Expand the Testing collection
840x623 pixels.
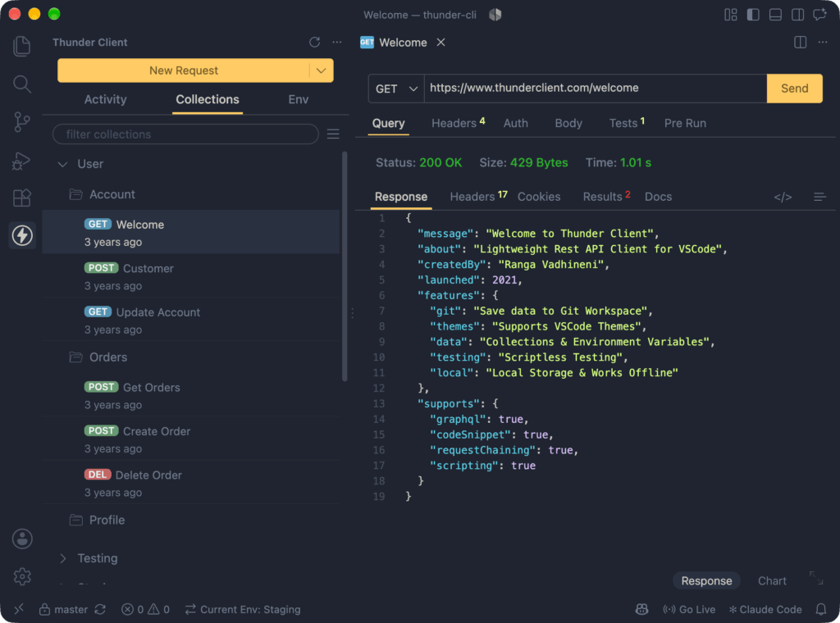[x=62, y=558]
